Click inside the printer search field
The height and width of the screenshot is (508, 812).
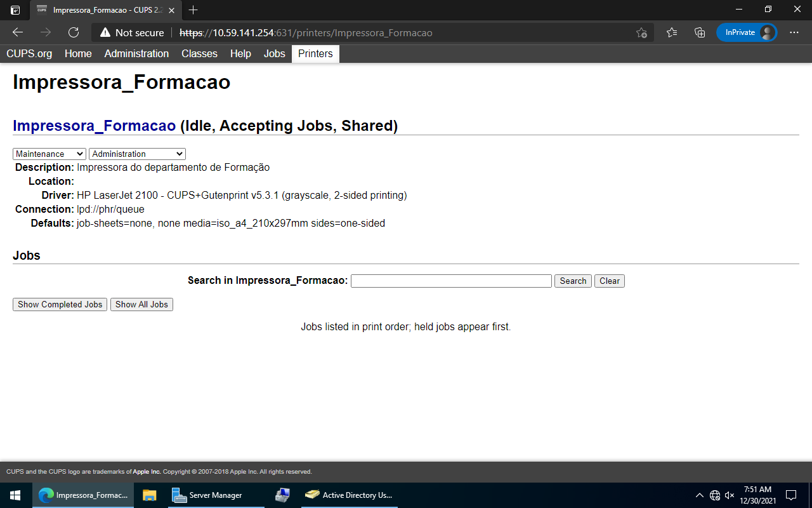coord(450,280)
